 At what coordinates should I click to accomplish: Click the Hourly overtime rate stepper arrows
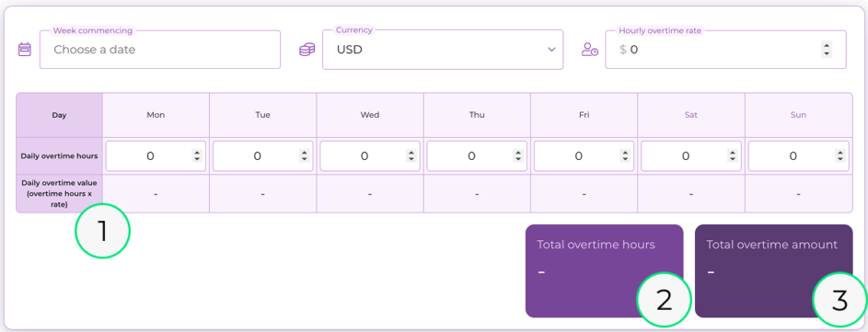pyautogui.click(x=827, y=50)
